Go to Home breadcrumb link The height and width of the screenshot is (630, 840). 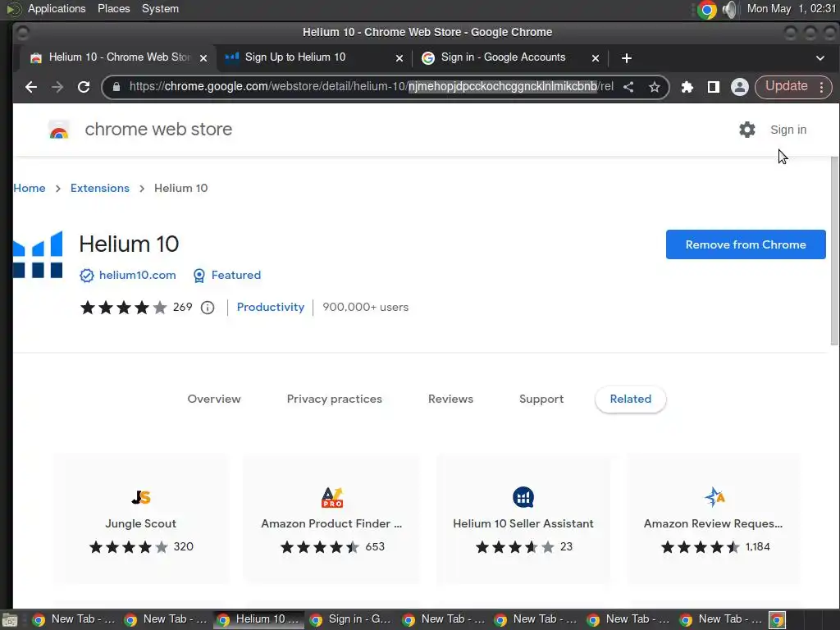[30, 188]
